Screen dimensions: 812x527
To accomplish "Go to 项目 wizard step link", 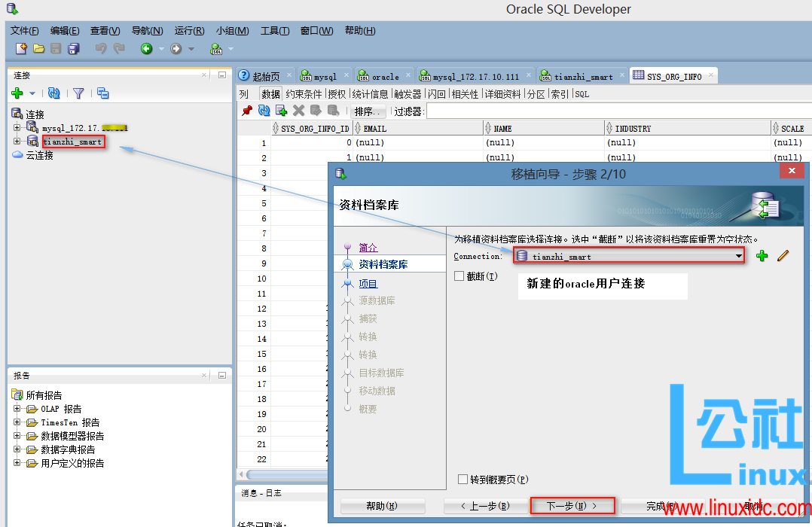I will [368, 283].
